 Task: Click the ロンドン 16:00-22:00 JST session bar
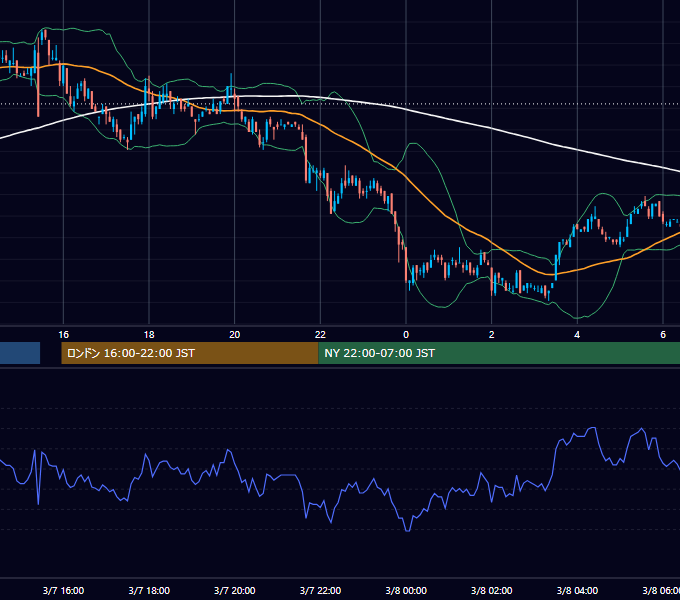(190, 353)
